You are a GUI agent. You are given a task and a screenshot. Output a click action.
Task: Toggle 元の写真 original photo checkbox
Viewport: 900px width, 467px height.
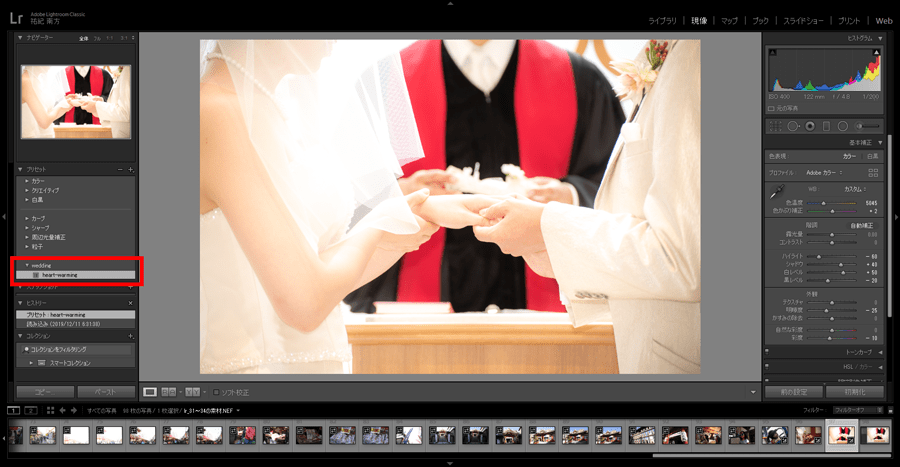point(771,108)
